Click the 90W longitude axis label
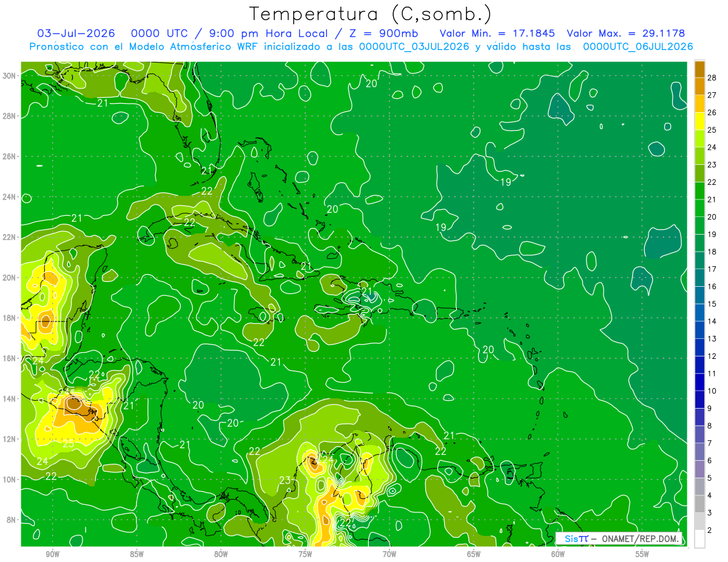728x562 pixels. pyautogui.click(x=52, y=554)
